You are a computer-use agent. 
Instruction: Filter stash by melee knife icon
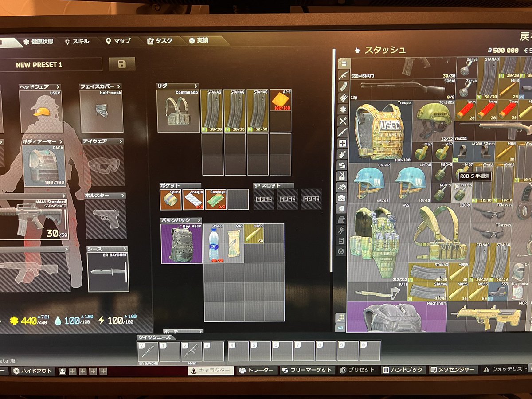[342, 132]
